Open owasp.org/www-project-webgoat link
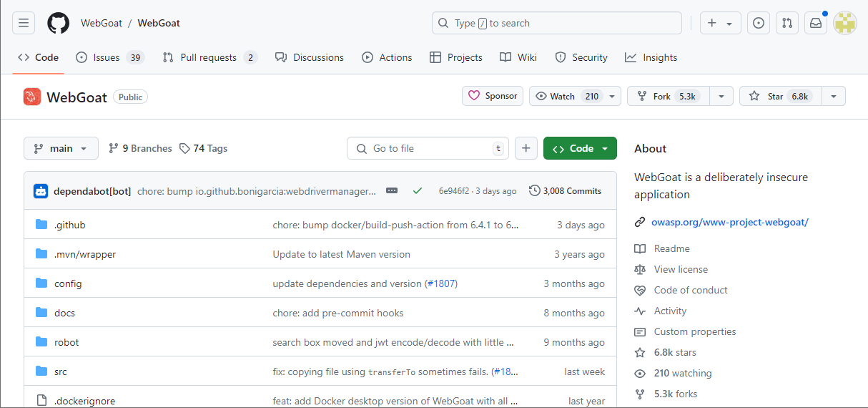This screenshot has height=408, width=868. [x=730, y=222]
